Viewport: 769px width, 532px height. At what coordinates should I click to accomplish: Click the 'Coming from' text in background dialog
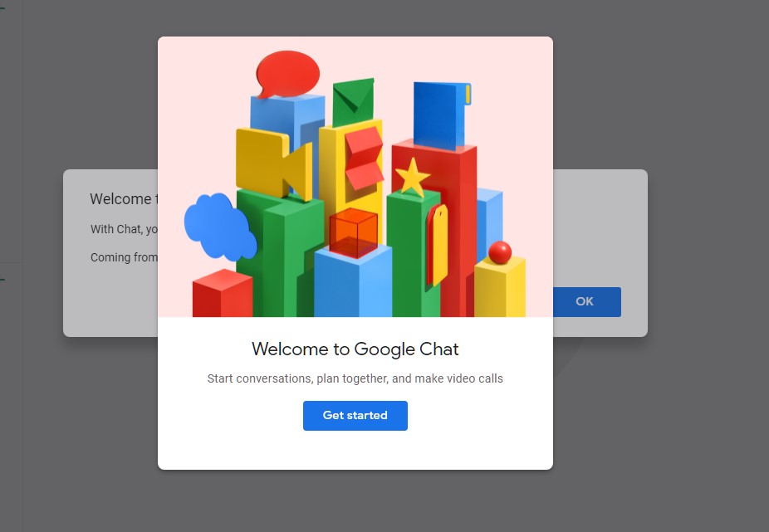pyautogui.click(x=124, y=257)
